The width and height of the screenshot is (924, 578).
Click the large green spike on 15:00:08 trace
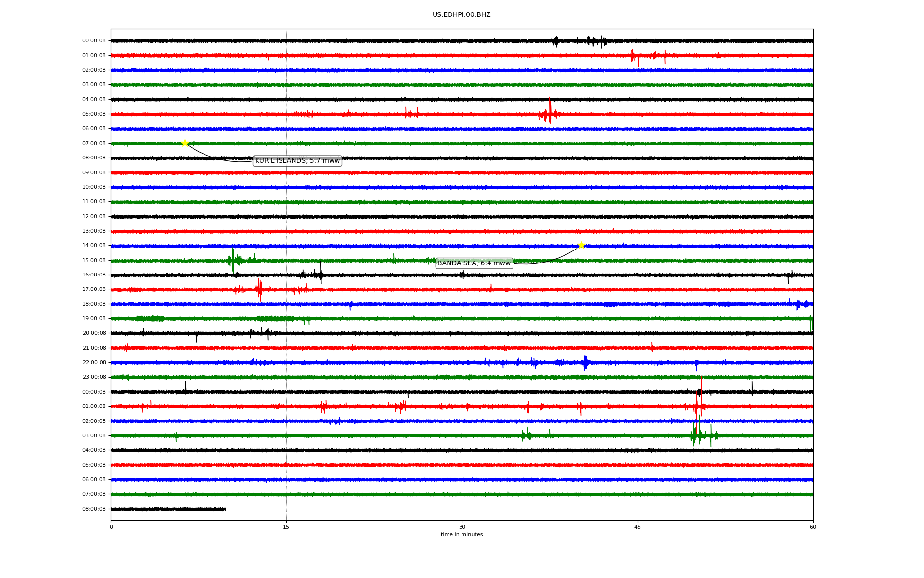(233, 260)
